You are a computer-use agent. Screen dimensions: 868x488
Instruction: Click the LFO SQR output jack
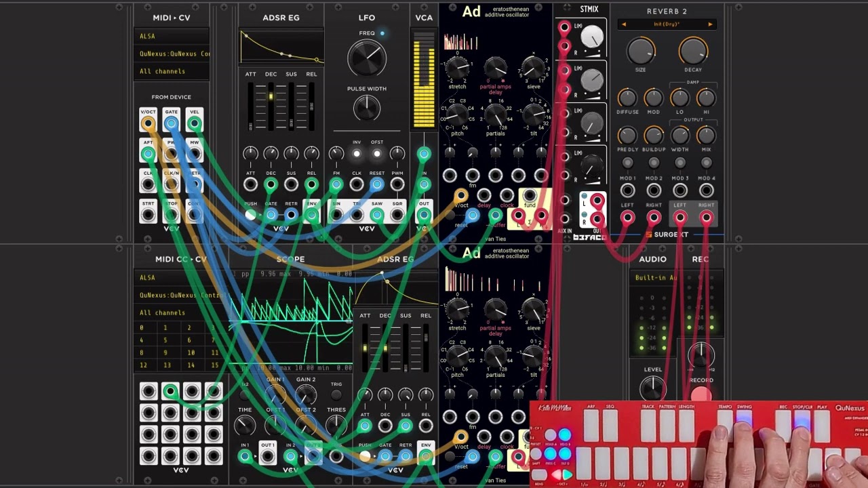[397, 215]
